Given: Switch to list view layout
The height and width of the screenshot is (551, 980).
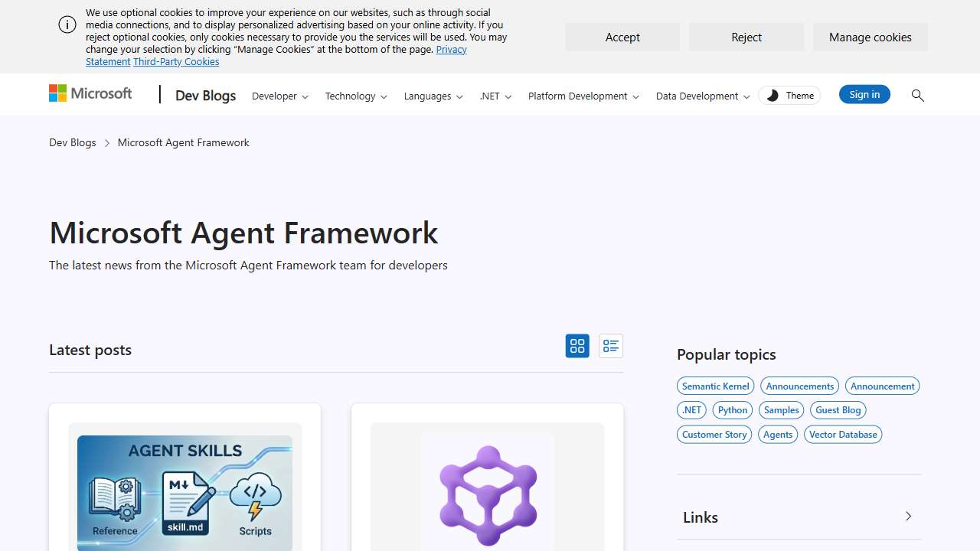Looking at the screenshot, I should click(x=610, y=346).
